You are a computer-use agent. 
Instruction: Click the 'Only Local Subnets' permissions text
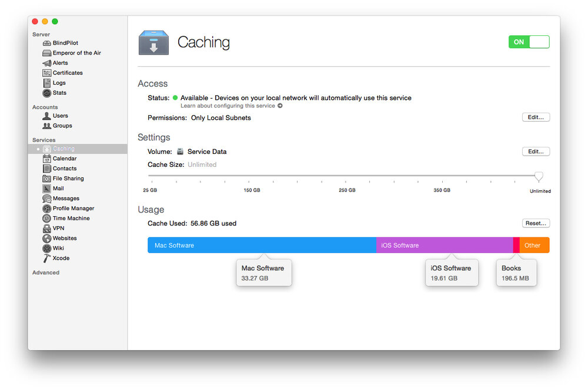221,117
